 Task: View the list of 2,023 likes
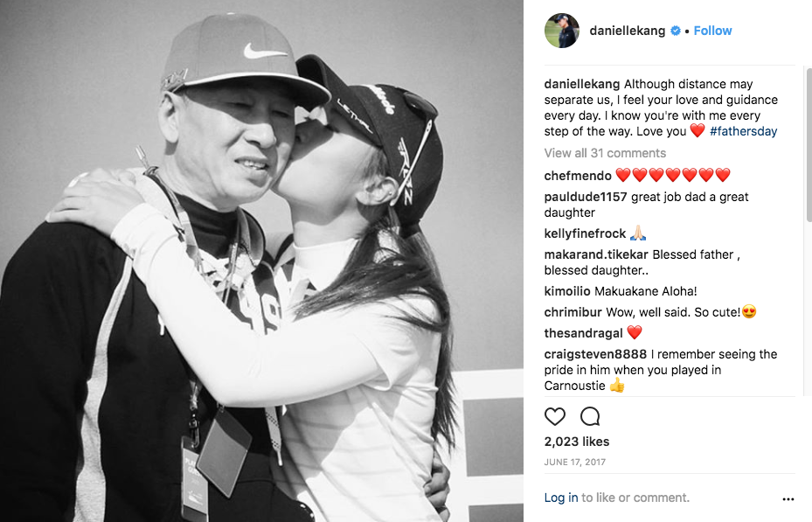577,442
